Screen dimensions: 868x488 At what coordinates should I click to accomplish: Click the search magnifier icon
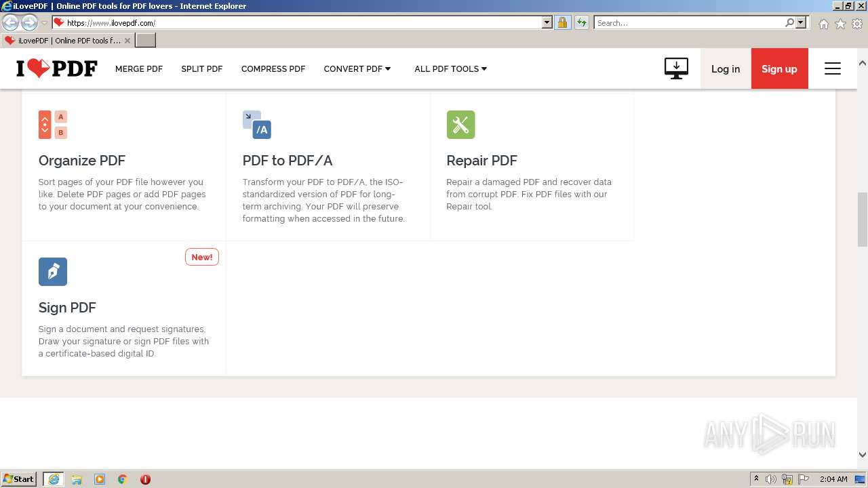tap(789, 22)
